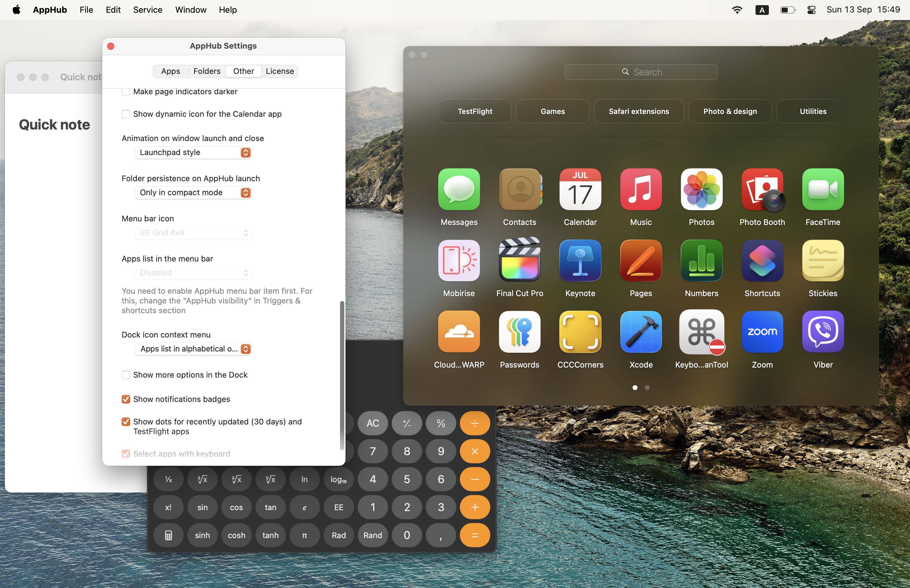Select the Photo & design category
The height and width of the screenshot is (588, 910).
[x=730, y=112]
